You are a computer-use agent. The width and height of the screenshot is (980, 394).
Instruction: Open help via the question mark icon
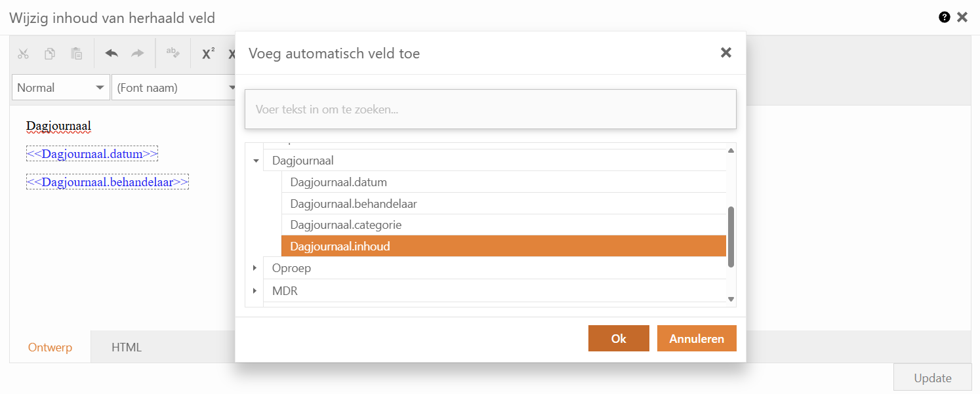point(945,18)
